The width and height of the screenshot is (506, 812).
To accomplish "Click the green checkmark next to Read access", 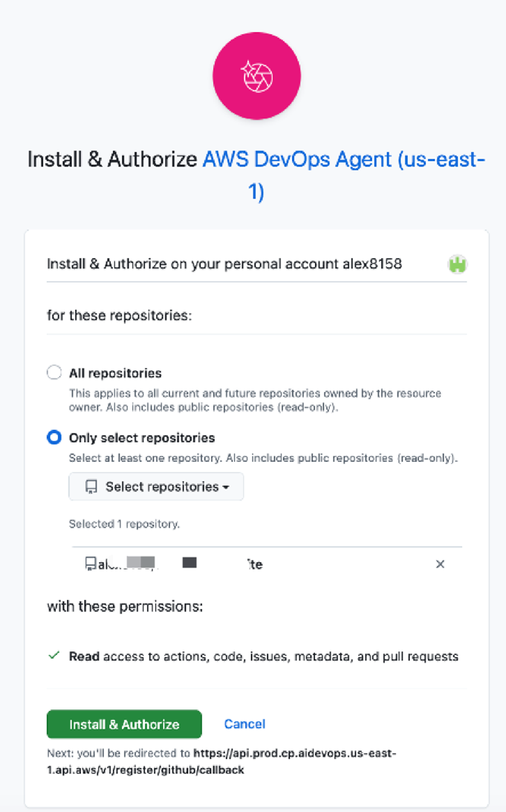I will (x=53, y=656).
